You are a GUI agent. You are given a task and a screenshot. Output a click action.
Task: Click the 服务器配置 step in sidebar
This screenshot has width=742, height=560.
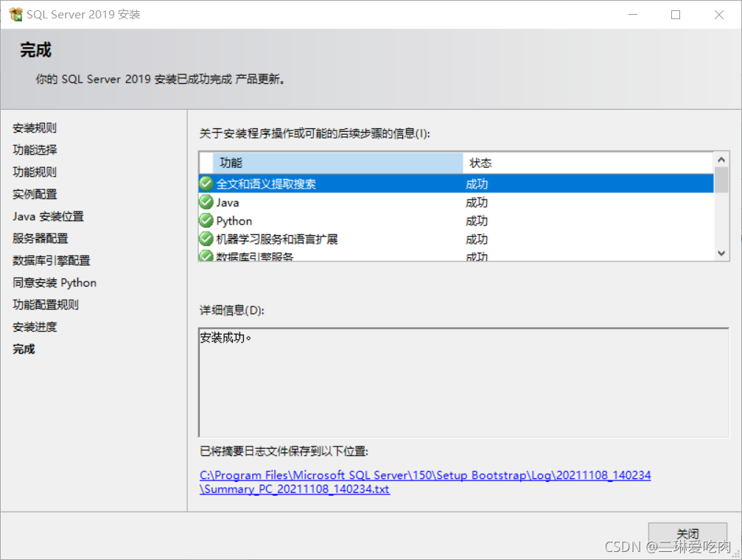[41, 238]
